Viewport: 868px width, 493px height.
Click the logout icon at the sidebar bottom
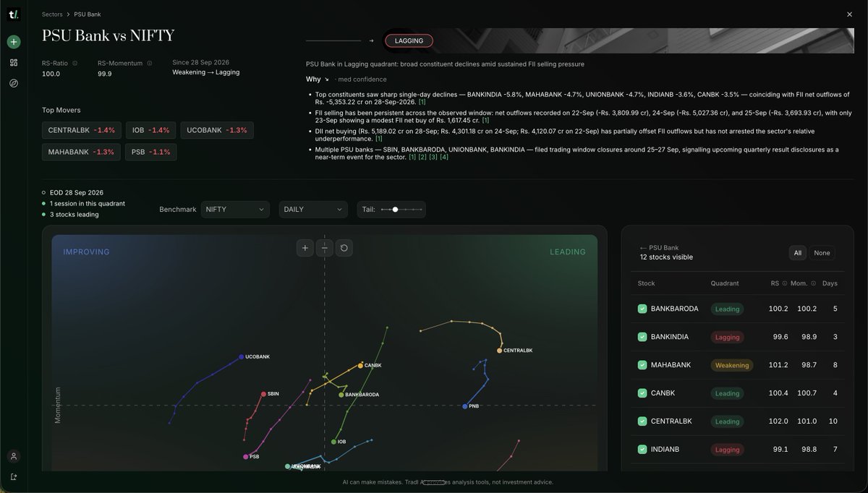tap(14, 476)
